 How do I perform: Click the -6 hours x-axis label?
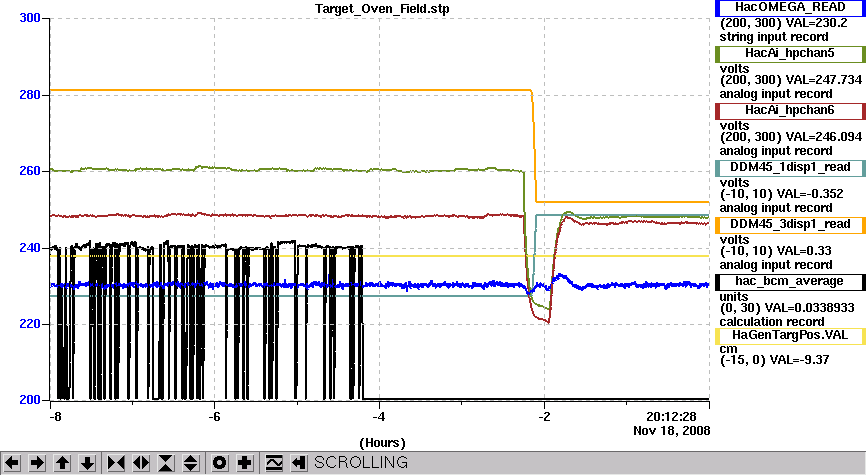214,417
